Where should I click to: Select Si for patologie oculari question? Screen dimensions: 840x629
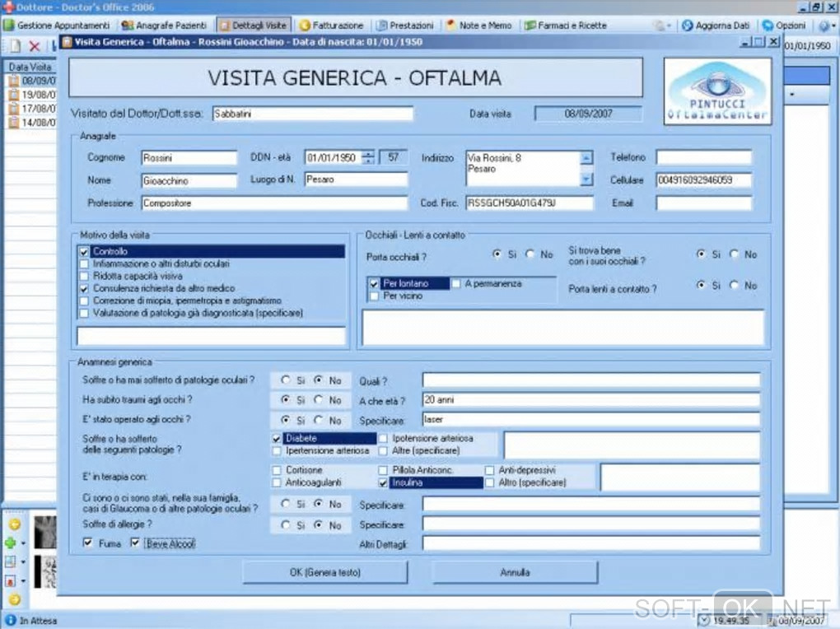(286, 380)
